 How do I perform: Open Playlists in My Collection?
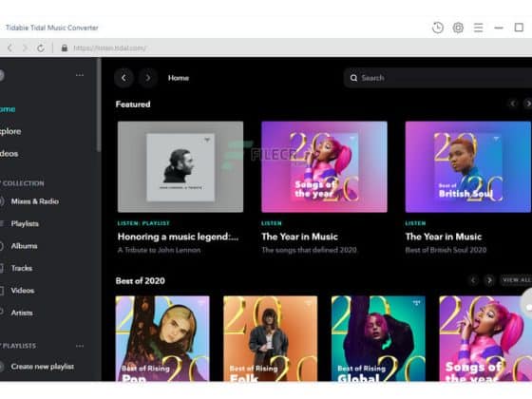coord(25,224)
